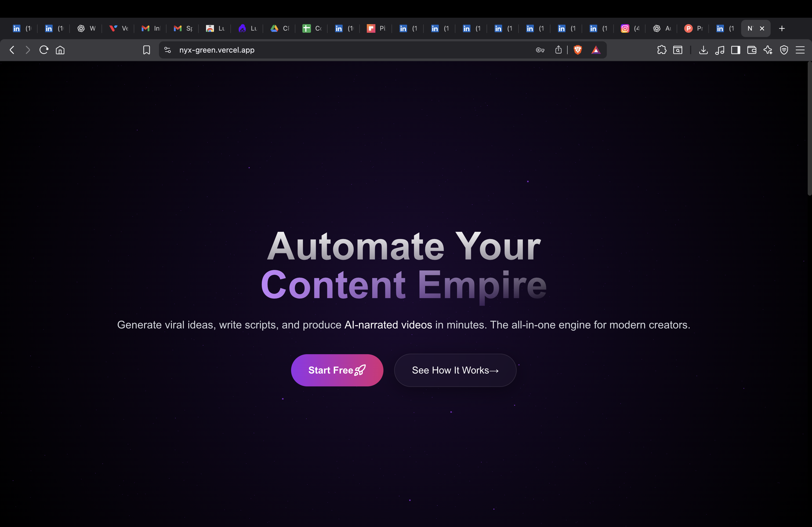The width and height of the screenshot is (812, 527).
Task: Reload the nyx-green.vercel.app page
Action: [44, 50]
